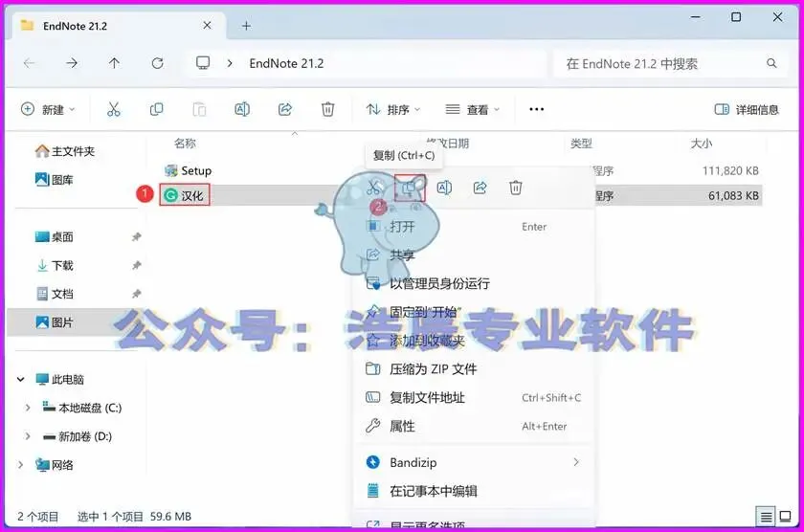
Task: Choose 打开 in the context menu
Action: 475,227
